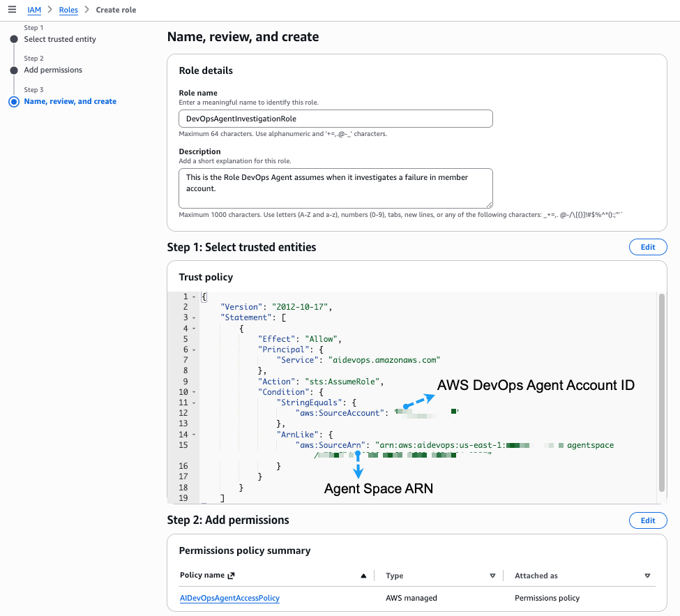680x616 pixels.
Task: Collapse the ArnLike fold at line 14
Action: (194, 435)
